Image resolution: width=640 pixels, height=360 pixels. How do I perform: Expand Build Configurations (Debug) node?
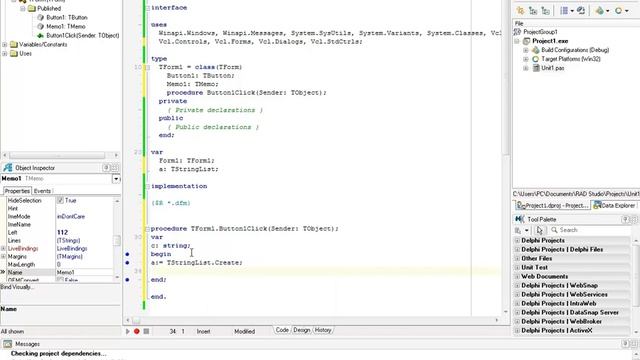(526, 50)
